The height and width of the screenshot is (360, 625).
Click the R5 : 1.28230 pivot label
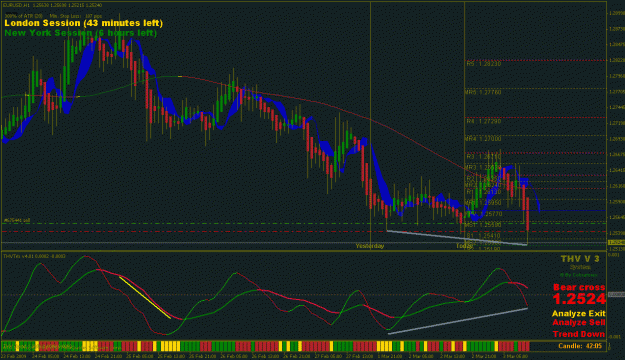coord(483,64)
